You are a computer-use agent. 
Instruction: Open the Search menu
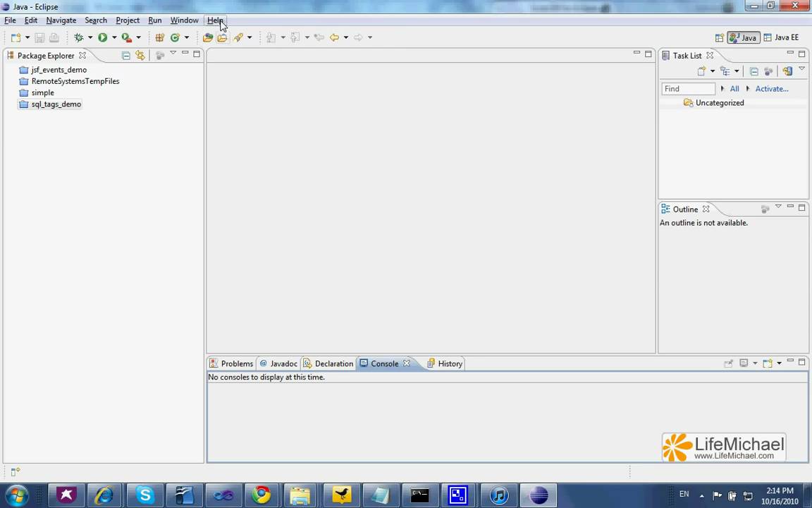pos(96,20)
